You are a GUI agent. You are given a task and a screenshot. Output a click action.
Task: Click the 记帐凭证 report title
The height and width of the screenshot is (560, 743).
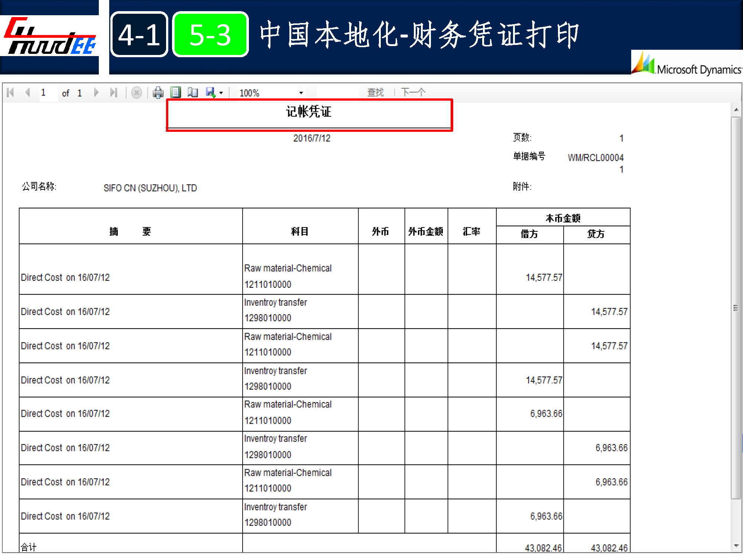[308, 112]
